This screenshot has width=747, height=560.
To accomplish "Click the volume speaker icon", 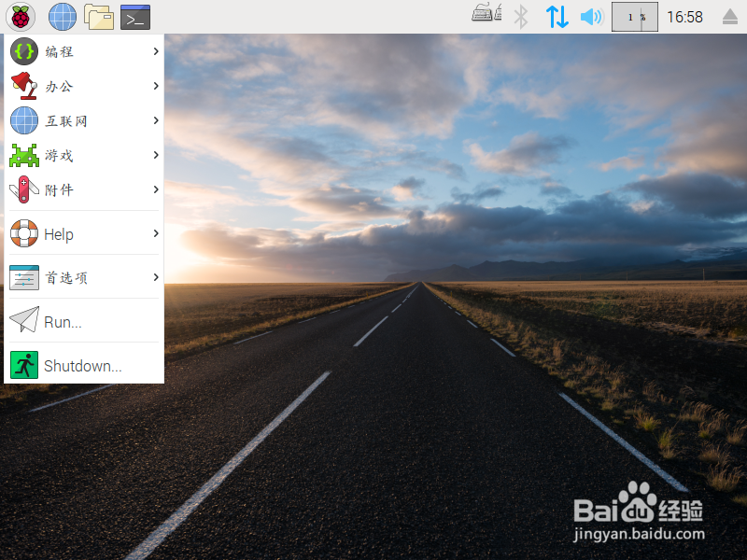I will 592,17.
